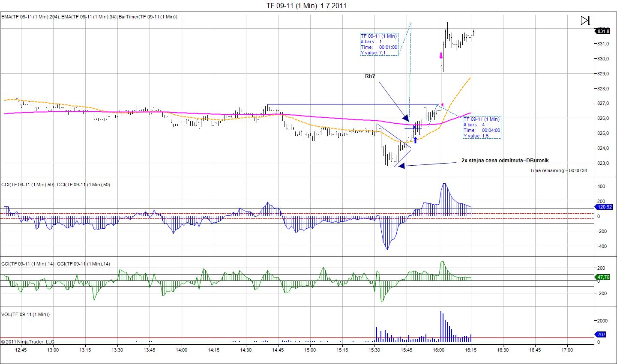Click the 827,0 price axis label

click(603, 103)
